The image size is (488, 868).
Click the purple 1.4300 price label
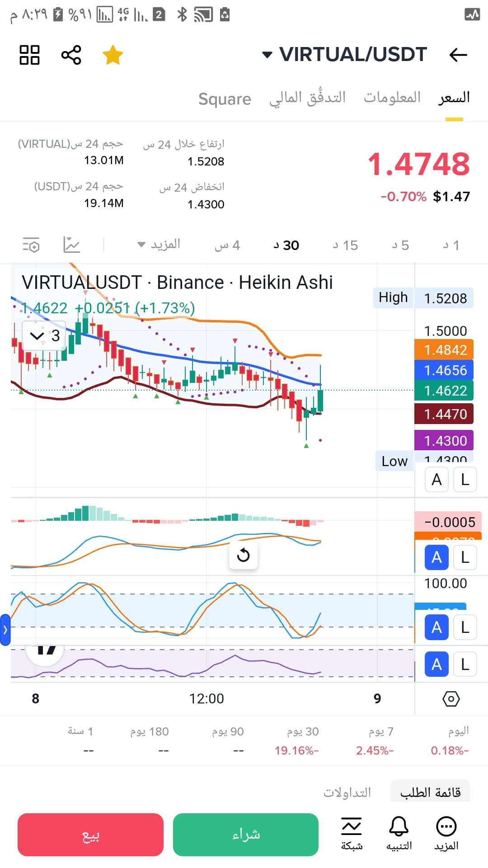click(x=444, y=440)
